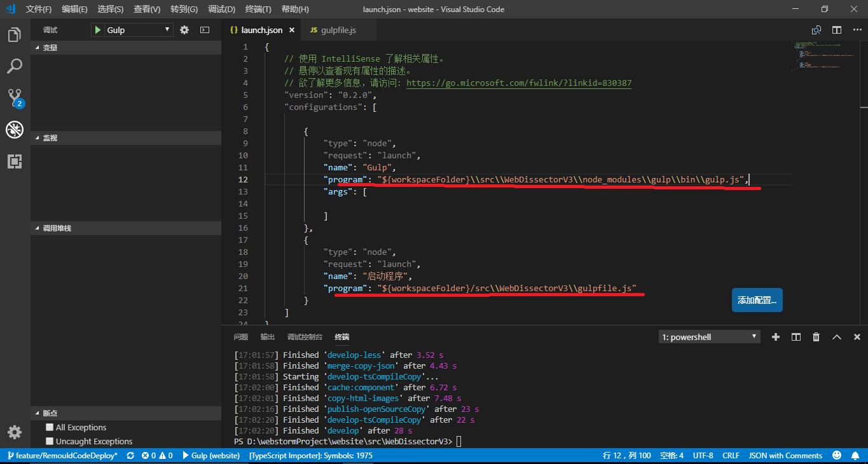The image size is (868, 464).
Task: Open the 1: powershell terminal selector
Action: pos(709,337)
